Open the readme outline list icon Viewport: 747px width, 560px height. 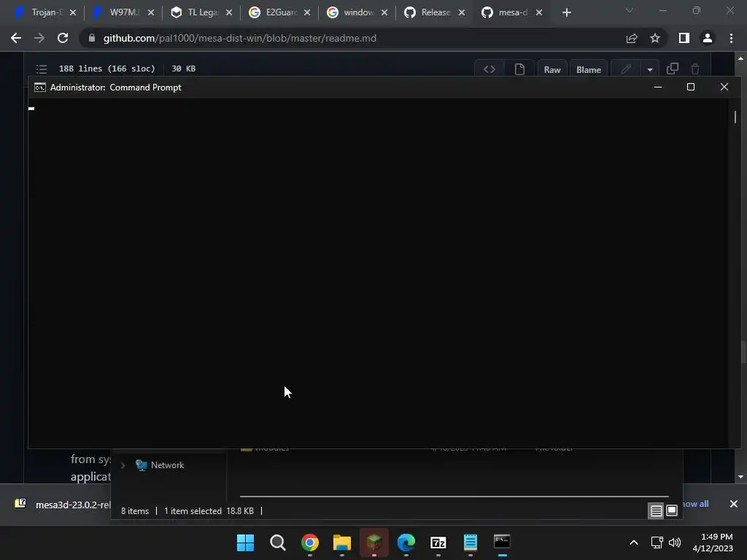(42, 69)
